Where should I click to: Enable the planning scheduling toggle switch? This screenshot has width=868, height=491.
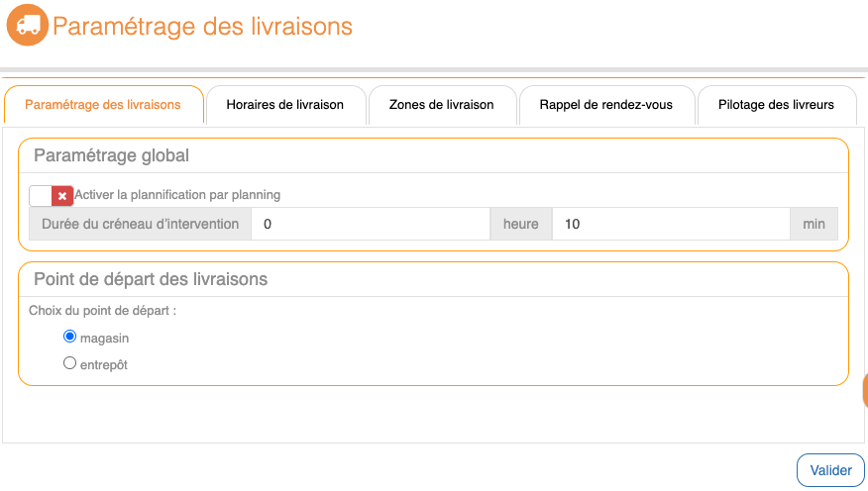[x=42, y=196]
